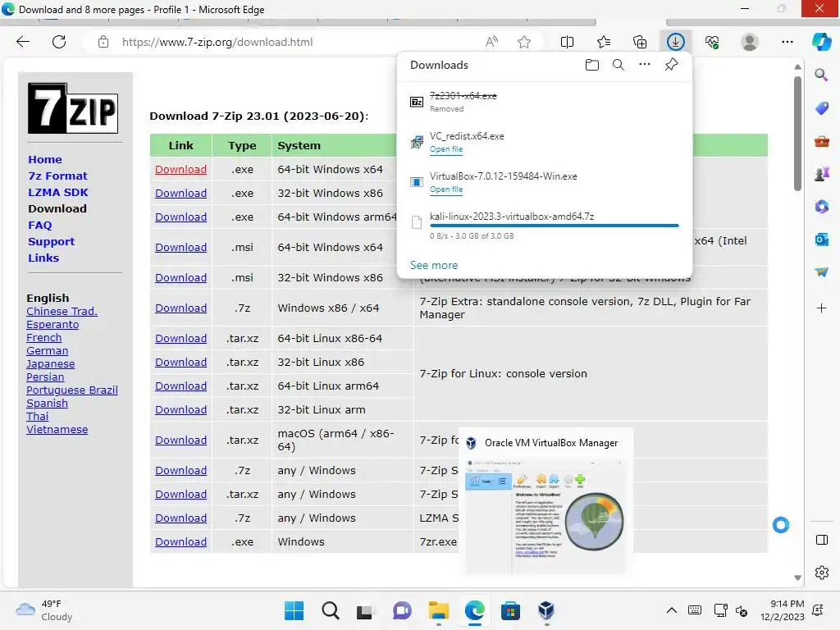Click the page vertical scrollbar thumb
The width and height of the screenshot is (840, 630).
point(797,134)
